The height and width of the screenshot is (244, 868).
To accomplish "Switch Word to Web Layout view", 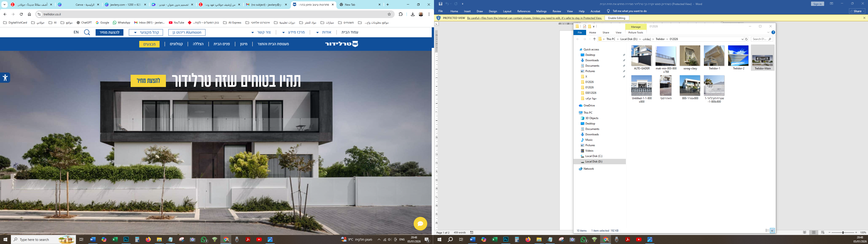I will point(823,232).
